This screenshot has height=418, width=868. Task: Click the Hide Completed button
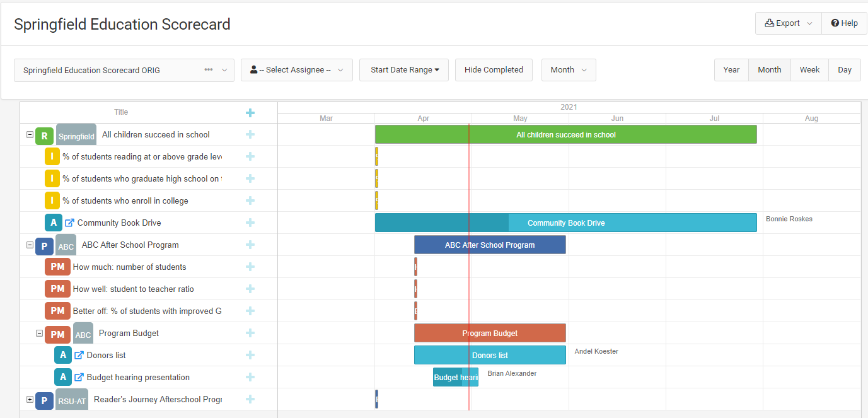click(x=494, y=70)
